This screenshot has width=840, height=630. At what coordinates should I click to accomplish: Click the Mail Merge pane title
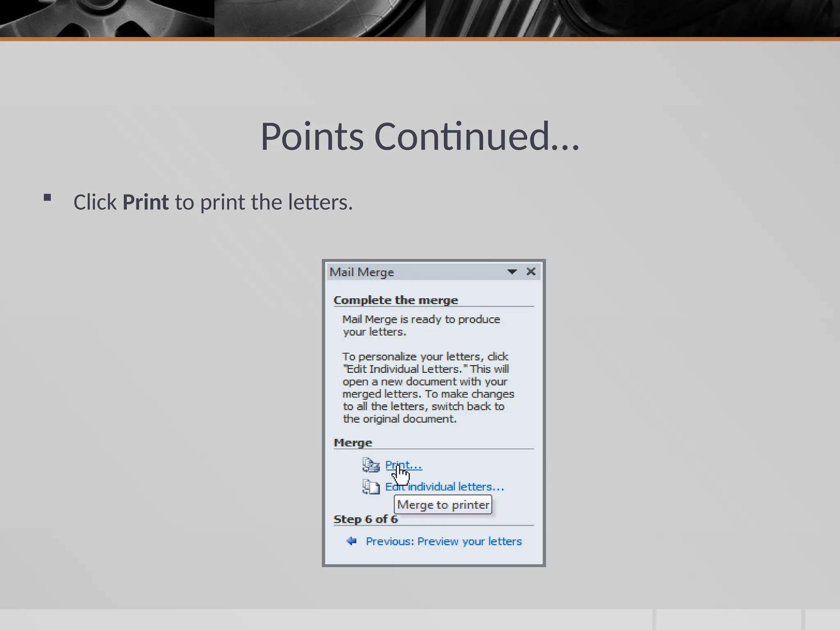coord(362,272)
